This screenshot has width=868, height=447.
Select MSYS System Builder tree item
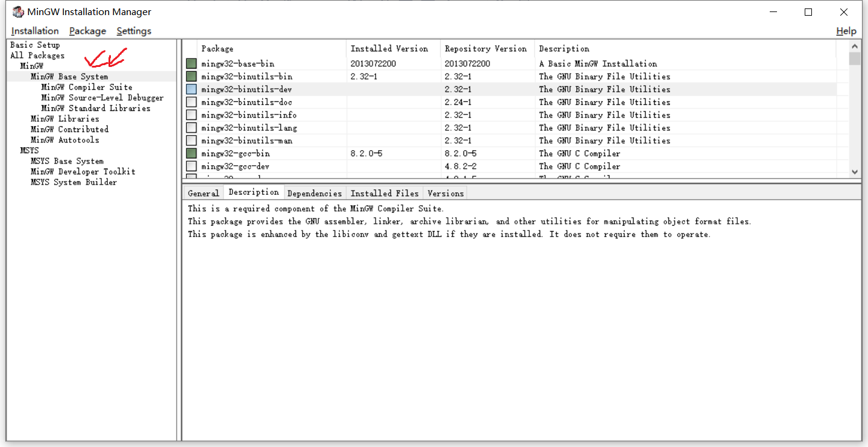click(74, 182)
